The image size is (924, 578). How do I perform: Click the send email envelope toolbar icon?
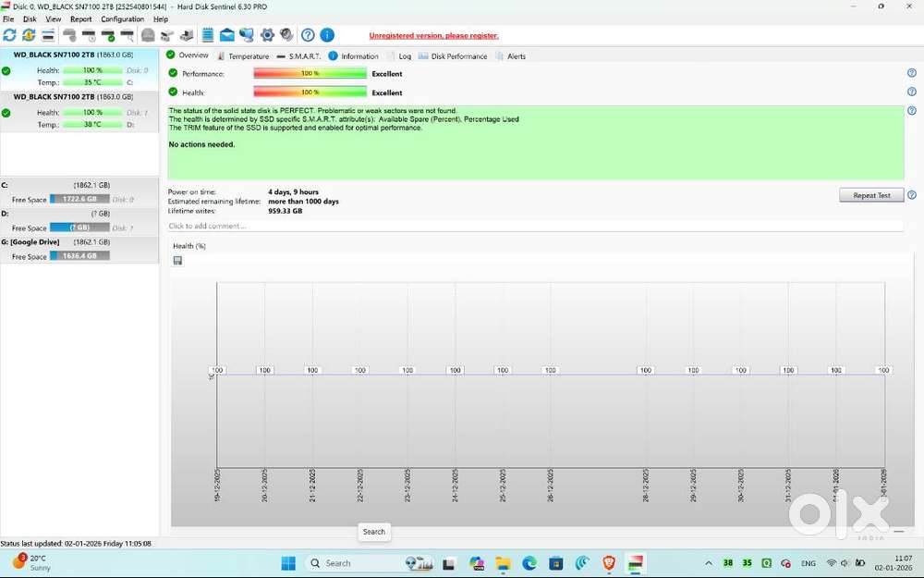226,35
